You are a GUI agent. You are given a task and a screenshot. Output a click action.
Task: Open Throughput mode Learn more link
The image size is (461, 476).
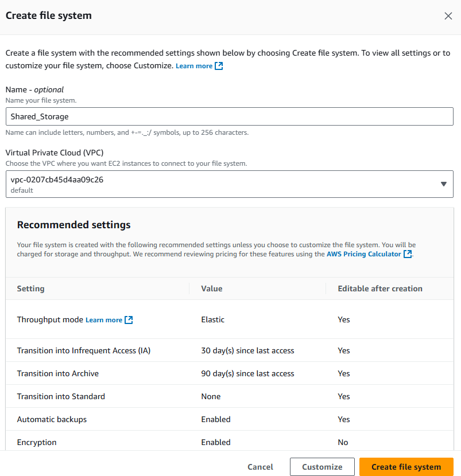click(x=104, y=320)
